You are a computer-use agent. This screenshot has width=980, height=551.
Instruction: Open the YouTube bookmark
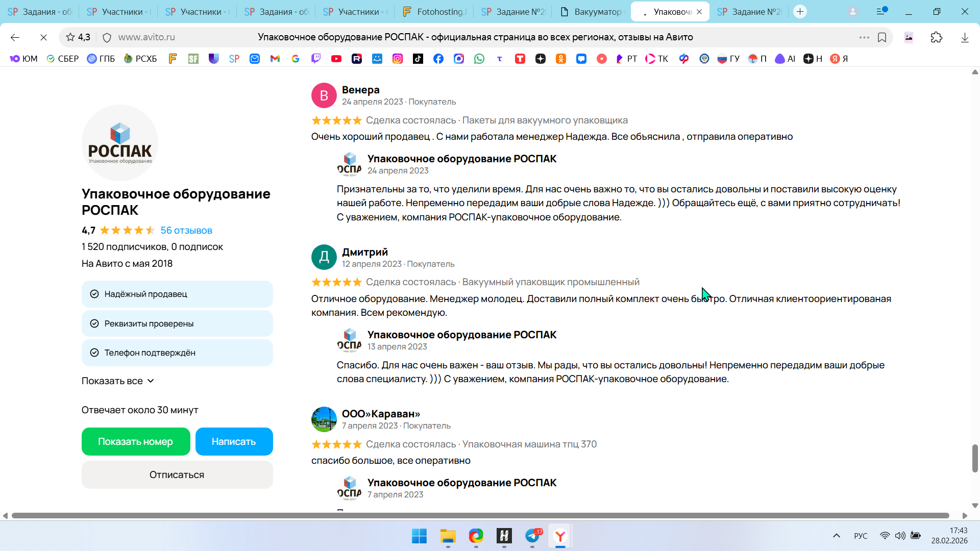(x=336, y=59)
